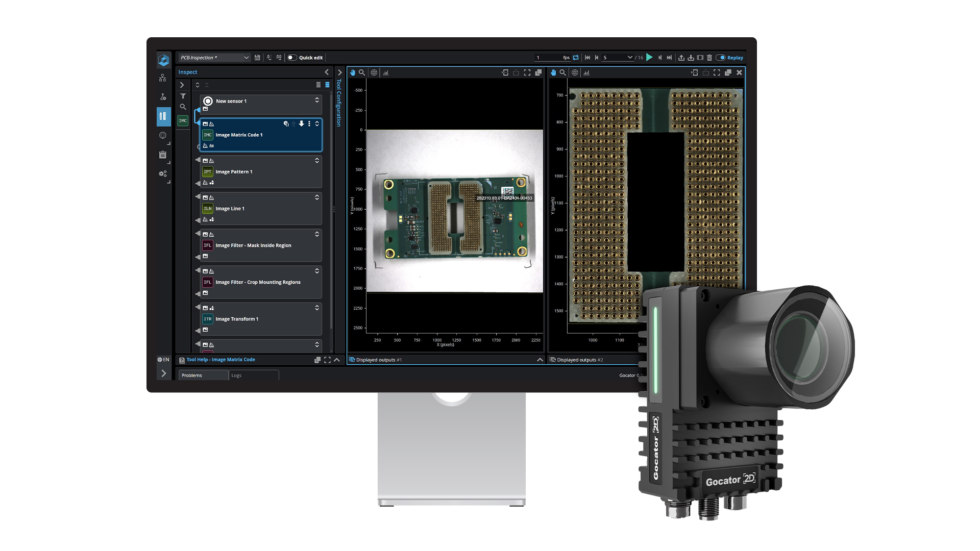Expand the Image Pattern 1 tool card
980x551 pixels.
click(317, 160)
